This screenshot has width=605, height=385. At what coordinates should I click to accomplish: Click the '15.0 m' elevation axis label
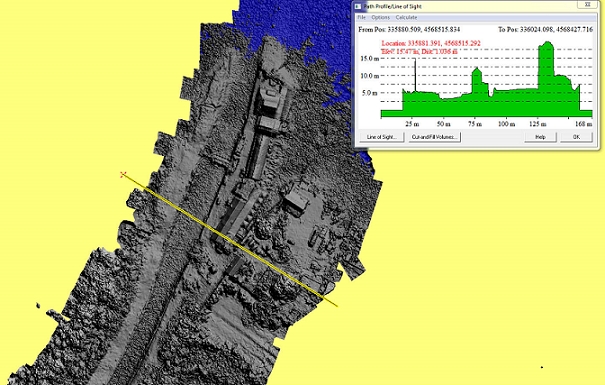pos(370,59)
